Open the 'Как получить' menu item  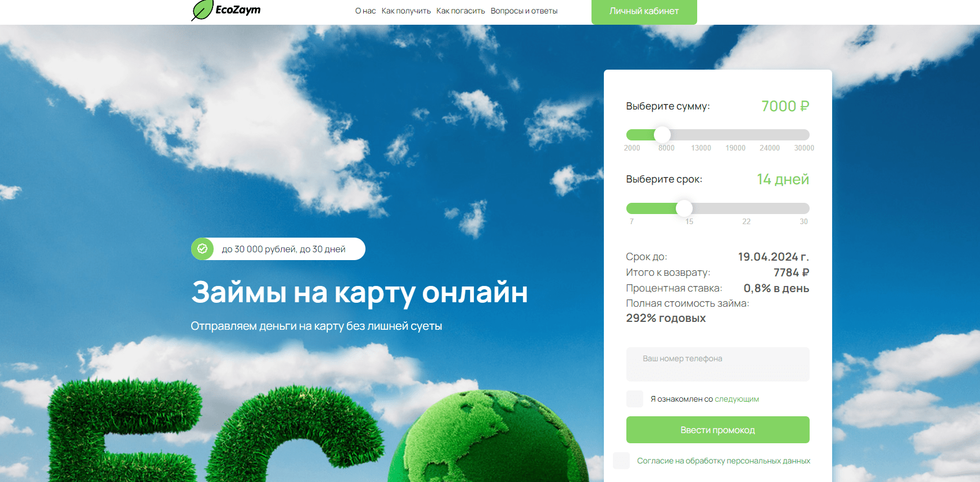[406, 11]
